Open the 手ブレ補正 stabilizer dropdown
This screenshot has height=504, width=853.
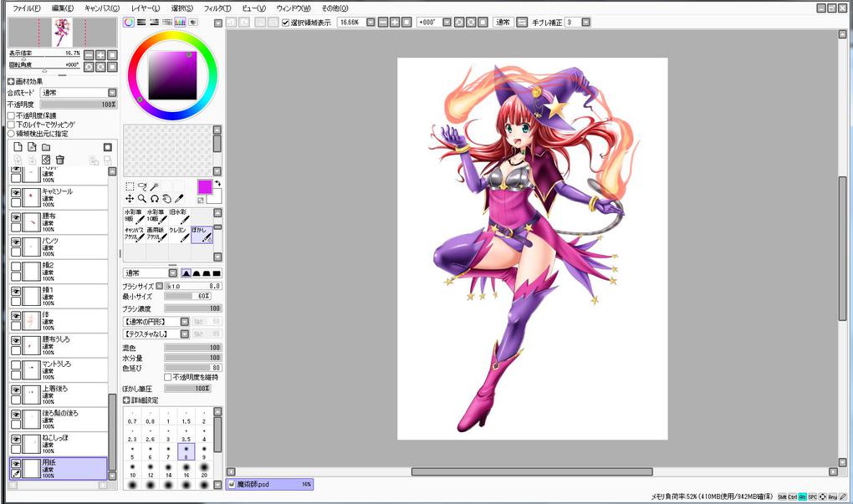click(586, 23)
